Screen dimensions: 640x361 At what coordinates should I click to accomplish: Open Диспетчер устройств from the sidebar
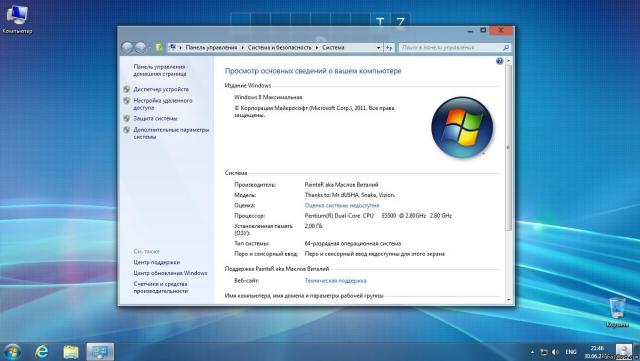[161, 89]
